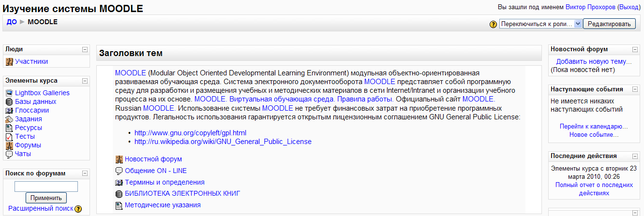This screenshot has width=644, height=216.
Task: Click the Изучение системы MOODLE title
Action: pyautogui.click(x=73, y=9)
